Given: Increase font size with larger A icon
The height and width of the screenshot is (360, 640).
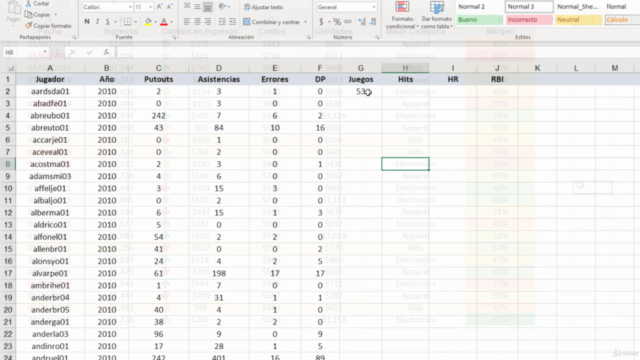Looking at the screenshot, I should (x=160, y=7).
